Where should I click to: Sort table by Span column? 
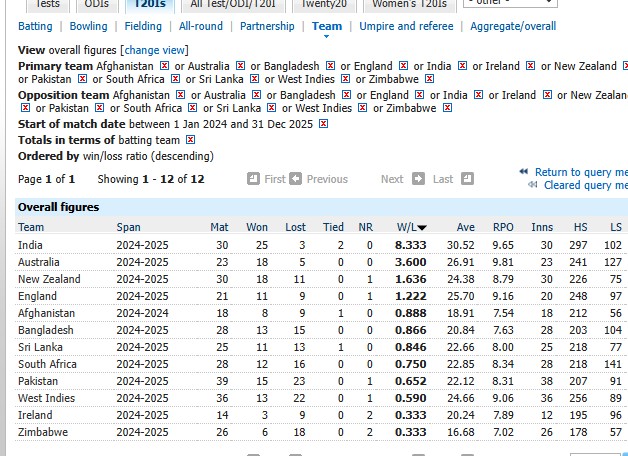pyautogui.click(x=129, y=227)
